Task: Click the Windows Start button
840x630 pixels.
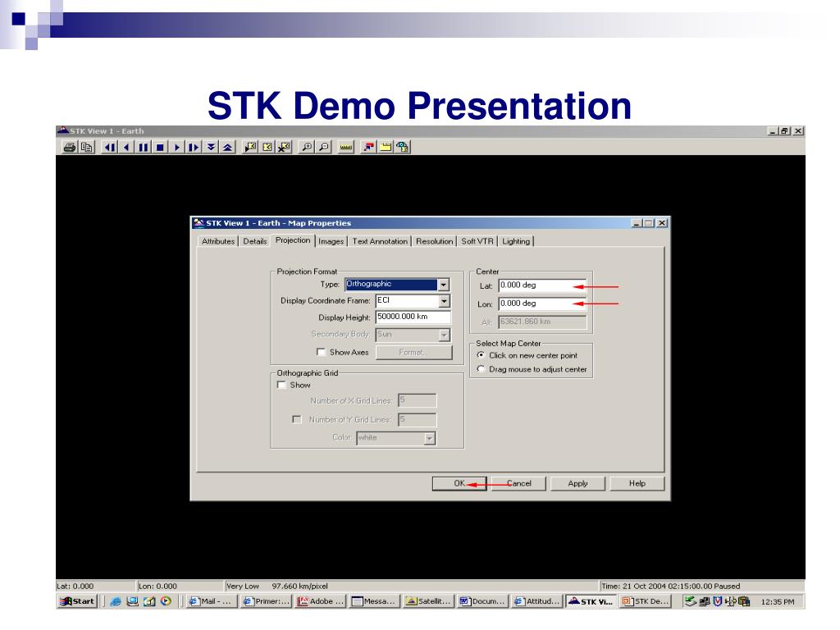Action: coord(78,601)
